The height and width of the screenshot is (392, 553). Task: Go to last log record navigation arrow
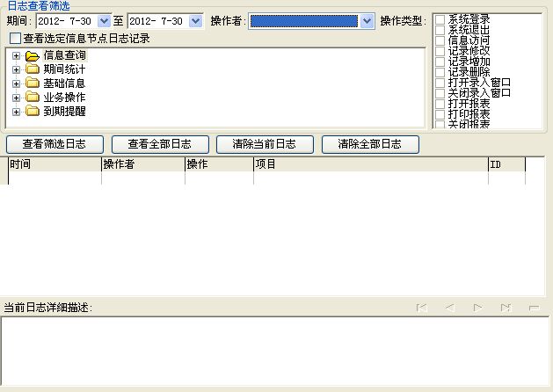click(506, 308)
